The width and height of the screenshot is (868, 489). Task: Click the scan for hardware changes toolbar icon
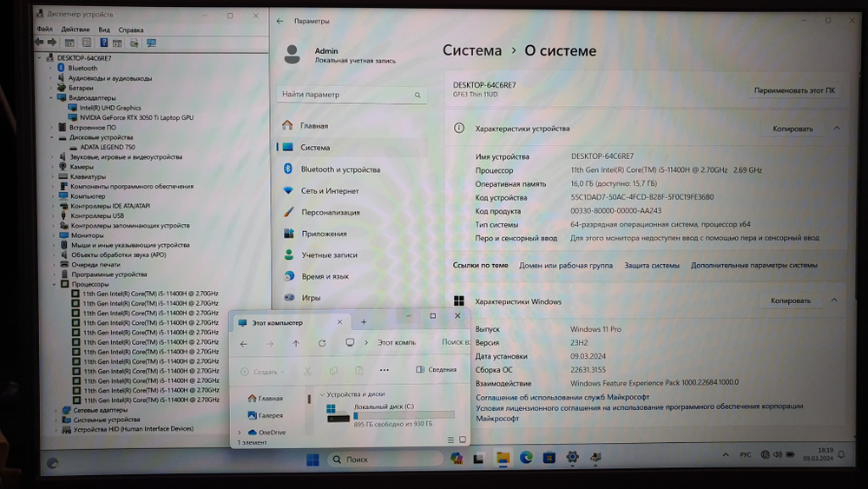click(151, 43)
